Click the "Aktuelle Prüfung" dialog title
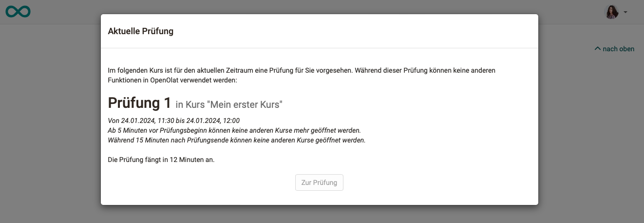 point(140,32)
